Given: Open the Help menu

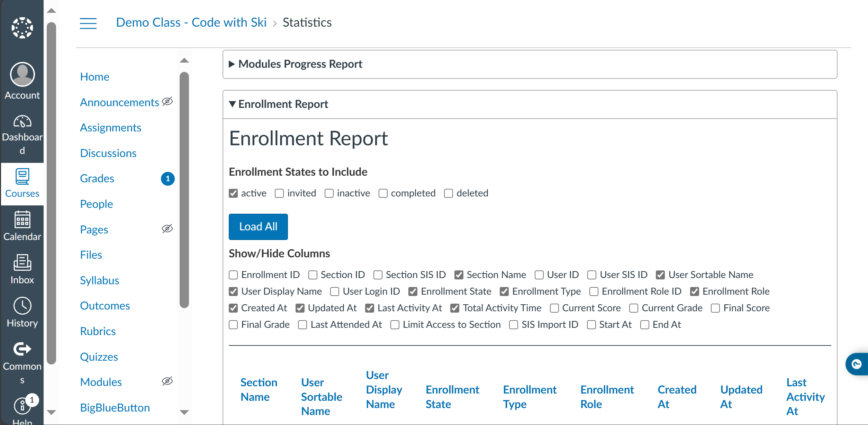Looking at the screenshot, I should click(22, 406).
